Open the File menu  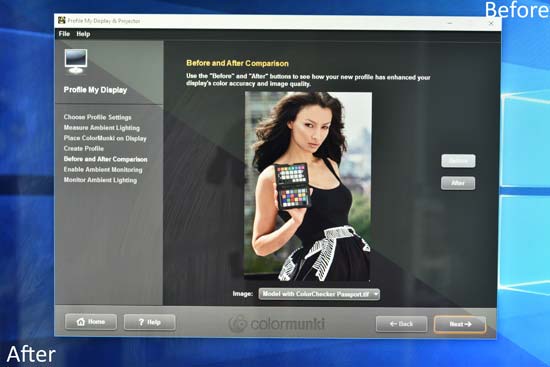64,34
